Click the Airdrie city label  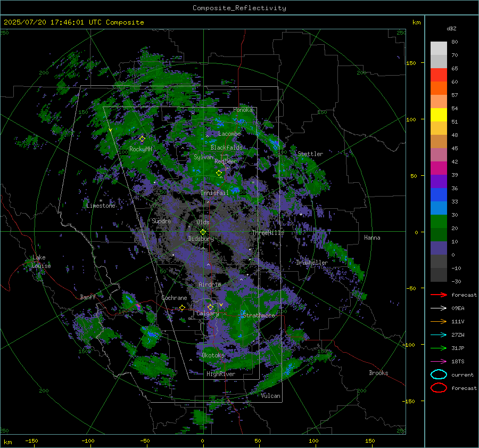(210, 284)
